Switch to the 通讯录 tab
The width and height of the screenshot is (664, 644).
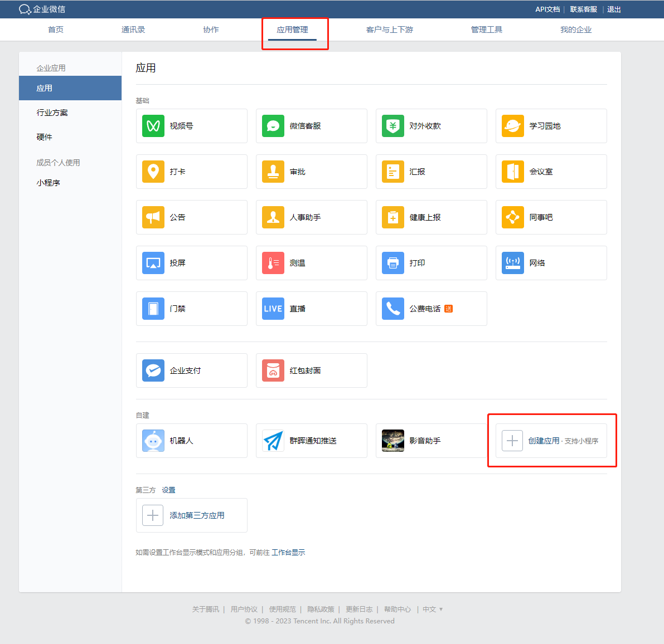(x=133, y=30)
